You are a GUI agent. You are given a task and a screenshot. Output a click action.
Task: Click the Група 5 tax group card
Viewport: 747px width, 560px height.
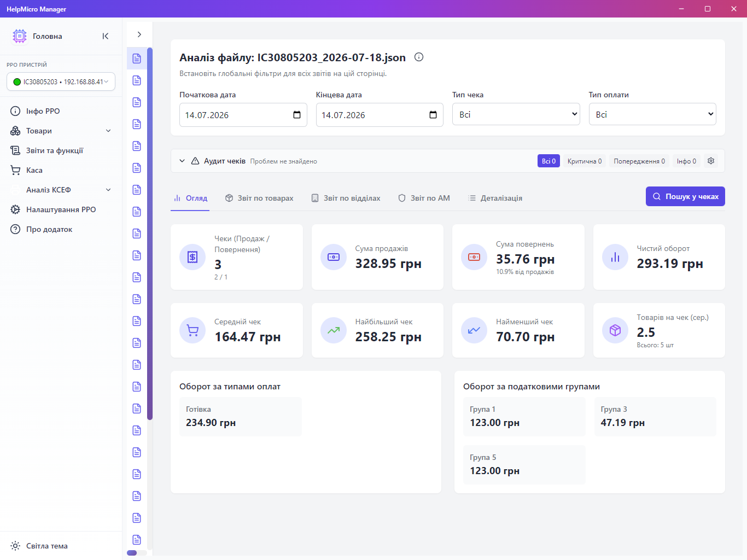click(524, 465)
